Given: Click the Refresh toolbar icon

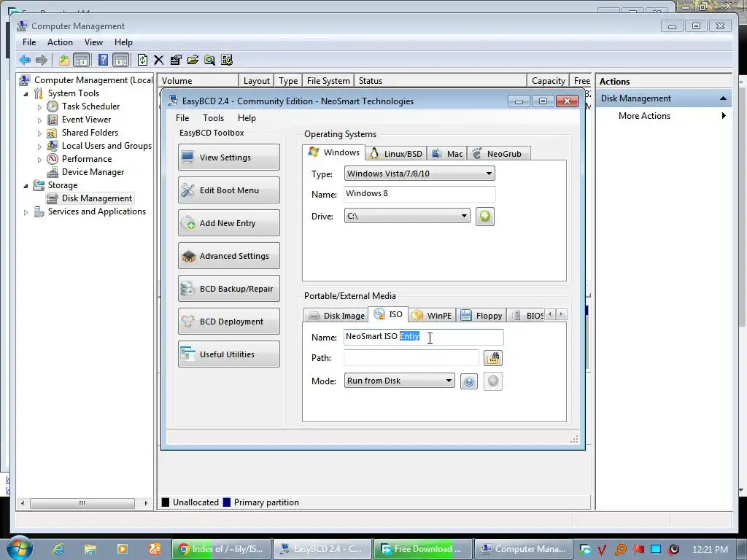Looking at the screenshot, I should [142, 60].
